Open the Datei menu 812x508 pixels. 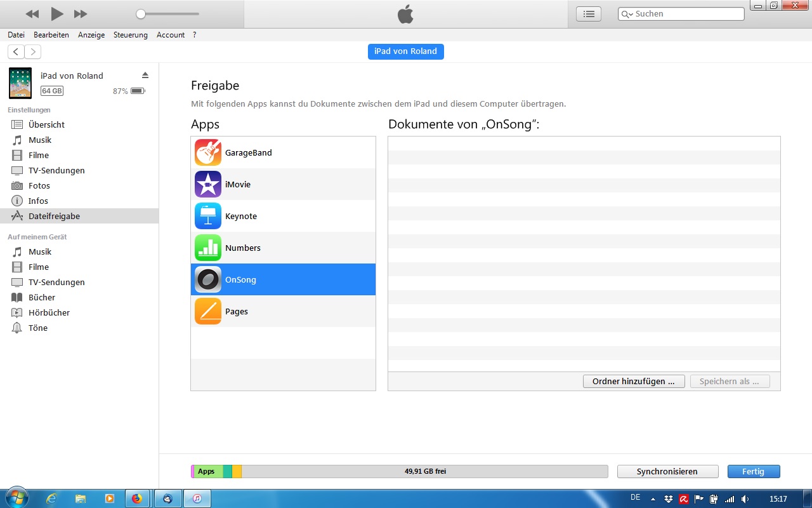(x=16, y=35)
